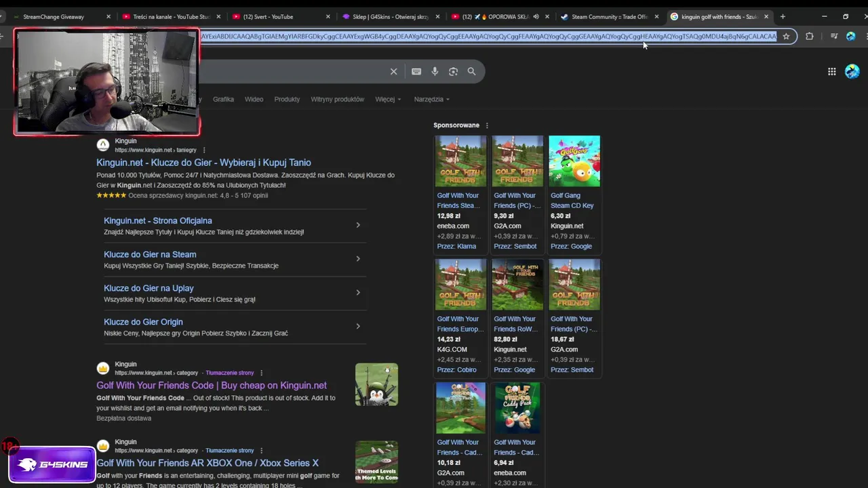
Task: Switch to Witryny produktów search tab
Action: (337, 99)
